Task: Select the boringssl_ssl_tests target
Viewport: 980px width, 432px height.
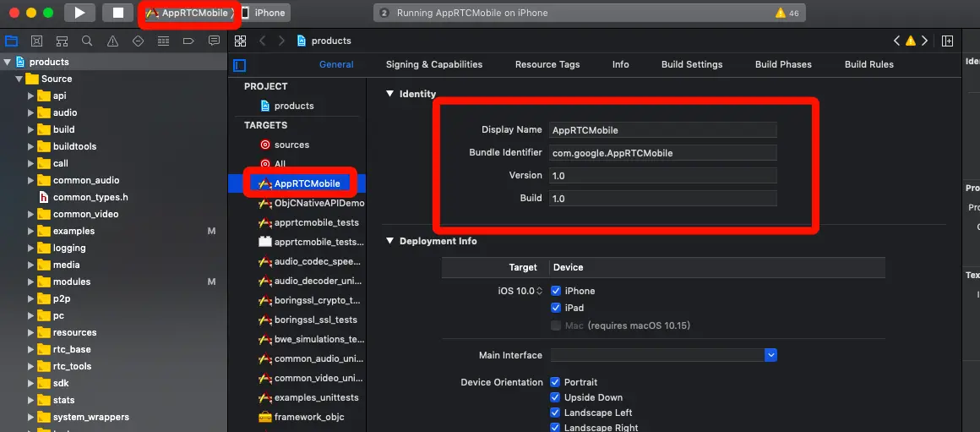Action: click(308, 320)
